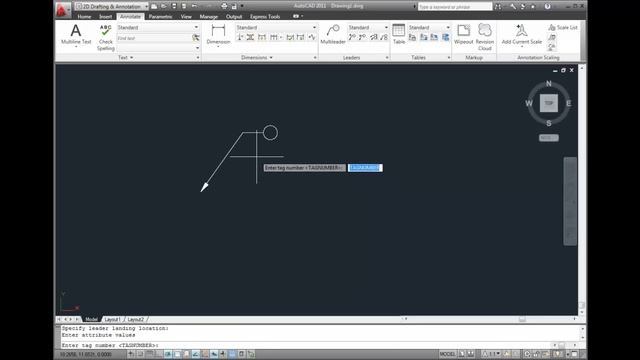Viewport: 640px width, 360px height.
Task: Open the Layout1 drawing tab
Action: pyautogui.click(x=112, y=319)
